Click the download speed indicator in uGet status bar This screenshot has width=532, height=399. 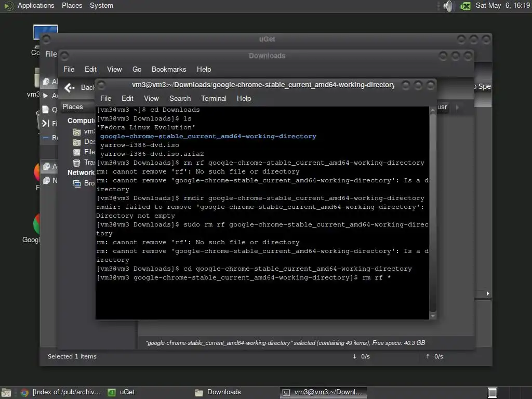click(x=362, y=356)
